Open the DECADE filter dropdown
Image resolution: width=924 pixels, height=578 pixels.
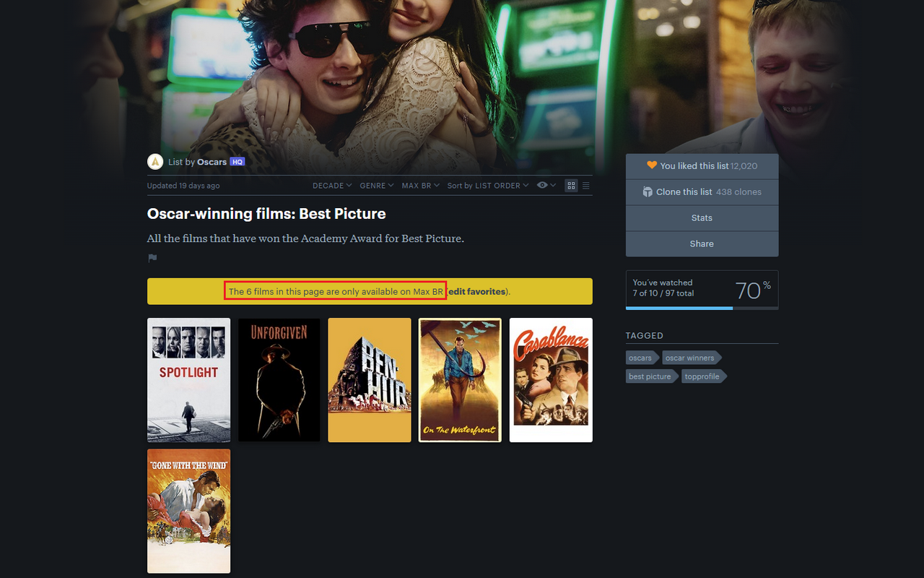[x=332, y=186]
